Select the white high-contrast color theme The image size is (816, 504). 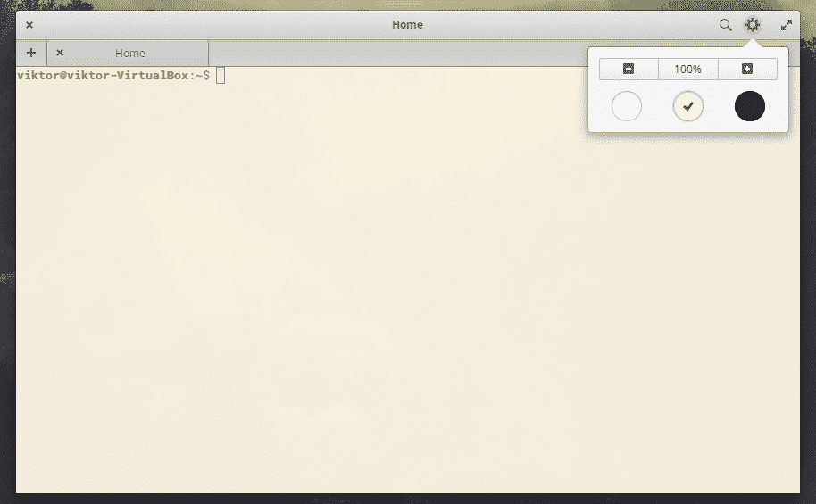[627, 106]
